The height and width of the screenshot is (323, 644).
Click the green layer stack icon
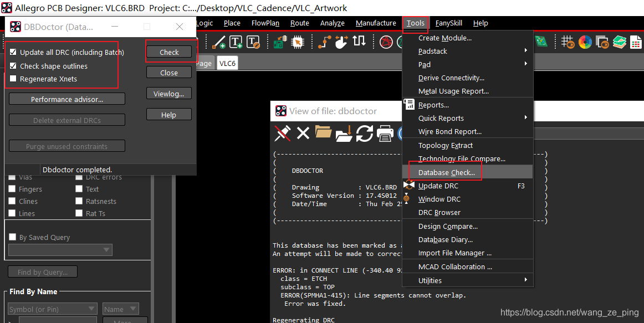(x=620, y=42)
